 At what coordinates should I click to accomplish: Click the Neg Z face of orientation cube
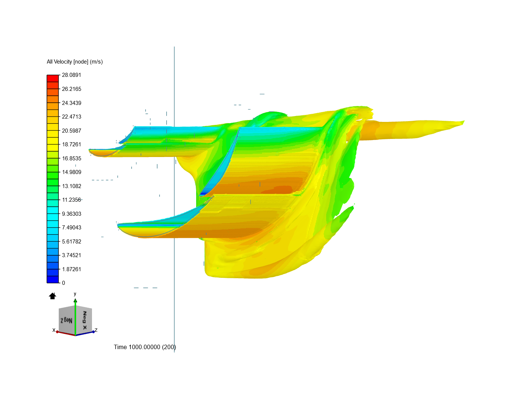coord(67,320)
